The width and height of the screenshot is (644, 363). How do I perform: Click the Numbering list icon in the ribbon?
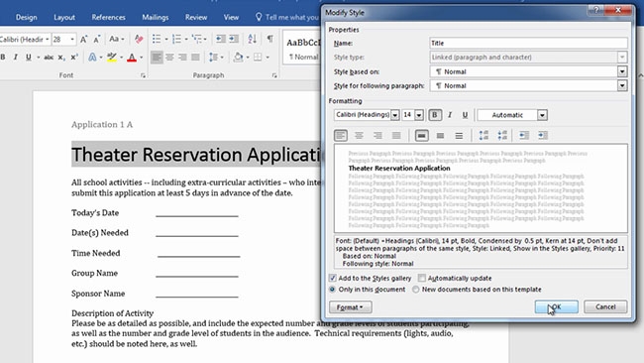pos(176,40)
